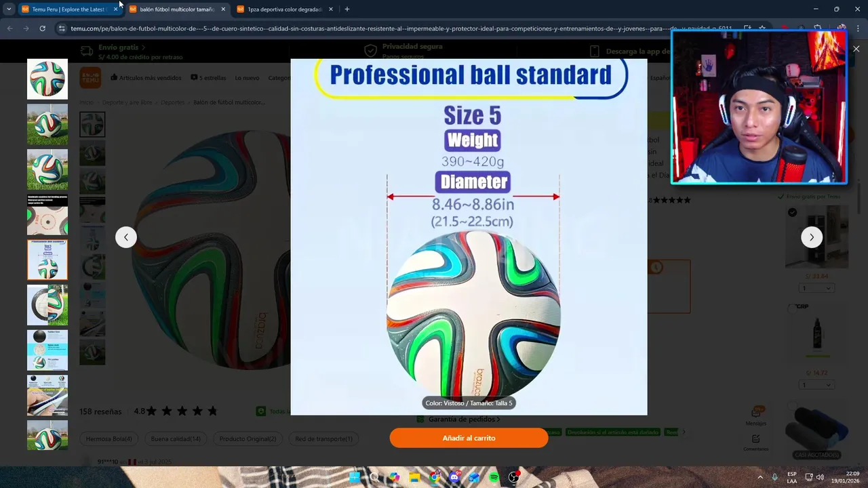Close the '1pza deportiva color degradado' tab
Image resolution: width=868 pixels, height=488 pixels.
tap(331, 9)
